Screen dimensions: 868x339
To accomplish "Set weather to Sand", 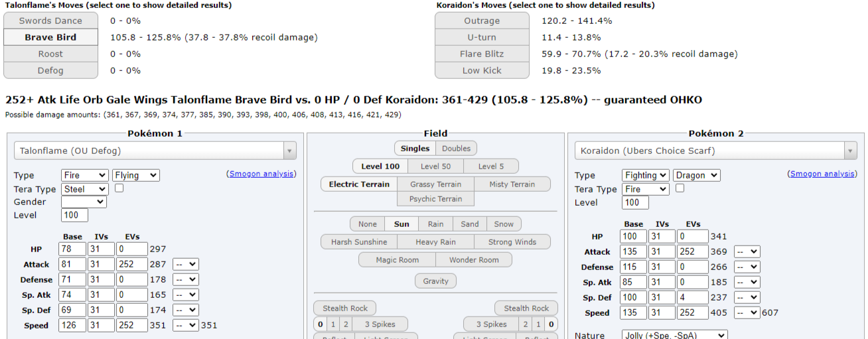I will [x=470, y=224].
